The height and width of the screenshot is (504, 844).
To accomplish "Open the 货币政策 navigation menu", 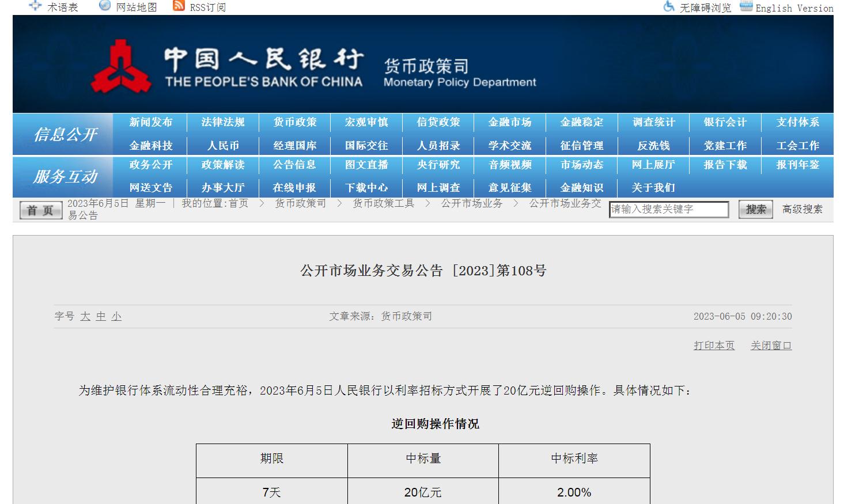I will pos(295,122).
